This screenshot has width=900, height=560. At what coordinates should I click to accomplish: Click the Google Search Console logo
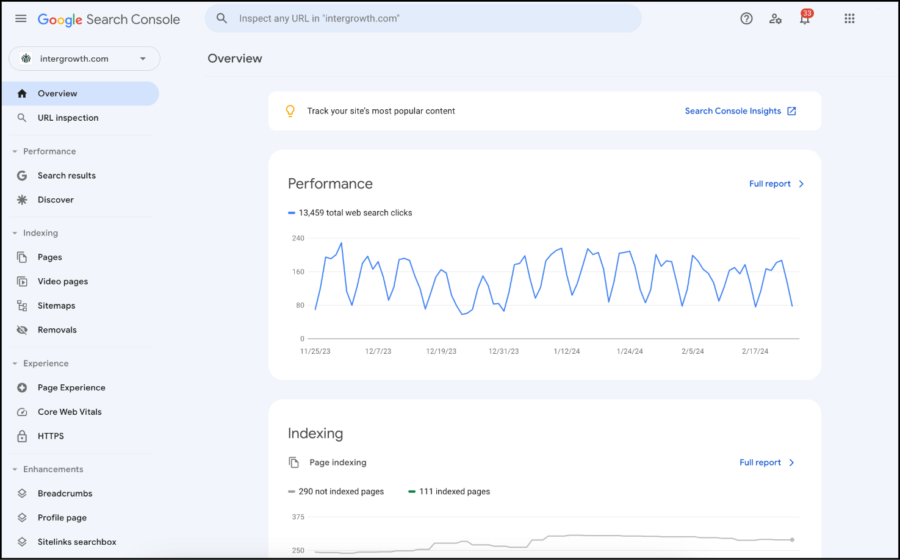pos(108,20)
